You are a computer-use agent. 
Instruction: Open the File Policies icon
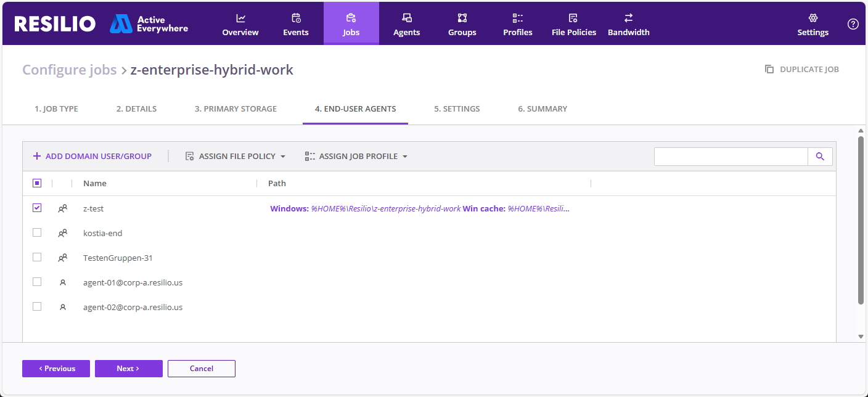[573, 18]
